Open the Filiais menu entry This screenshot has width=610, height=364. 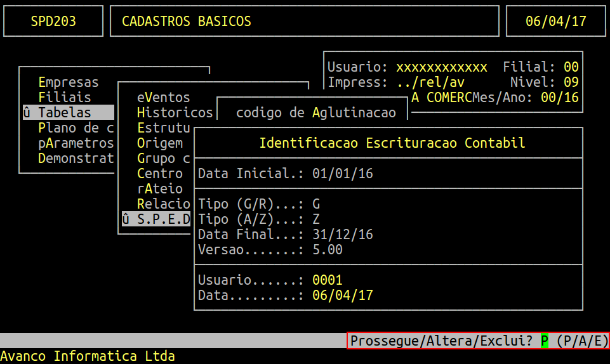[65, 98]
